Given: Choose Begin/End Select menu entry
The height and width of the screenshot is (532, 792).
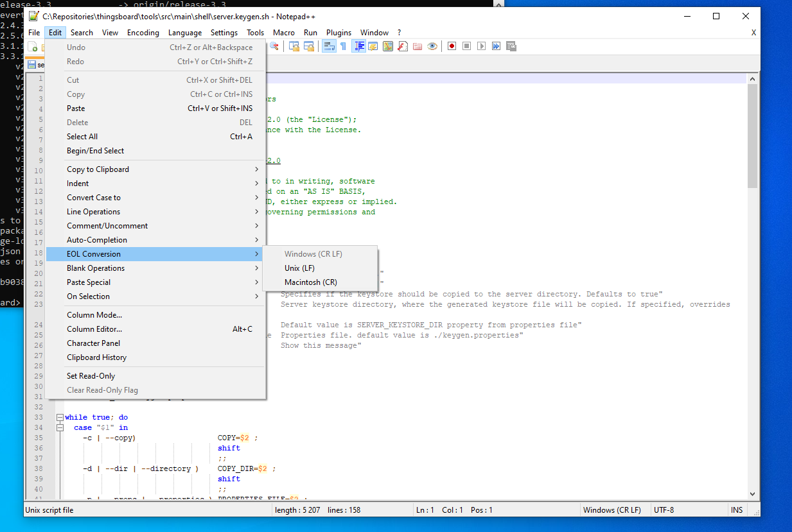Looking at the screenshot, I should [155, 151].
